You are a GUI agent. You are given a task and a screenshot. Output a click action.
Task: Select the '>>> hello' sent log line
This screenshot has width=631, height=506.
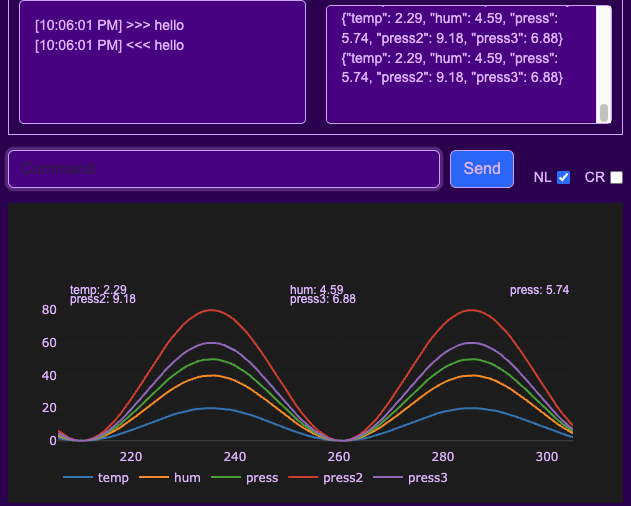pyautogui.click(x=109, y=24)
